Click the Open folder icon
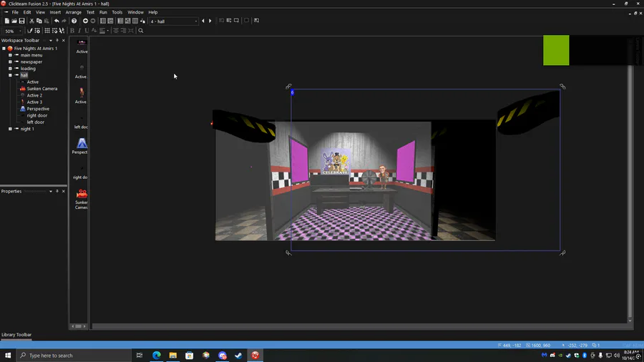644x362 pixels. 14,21
